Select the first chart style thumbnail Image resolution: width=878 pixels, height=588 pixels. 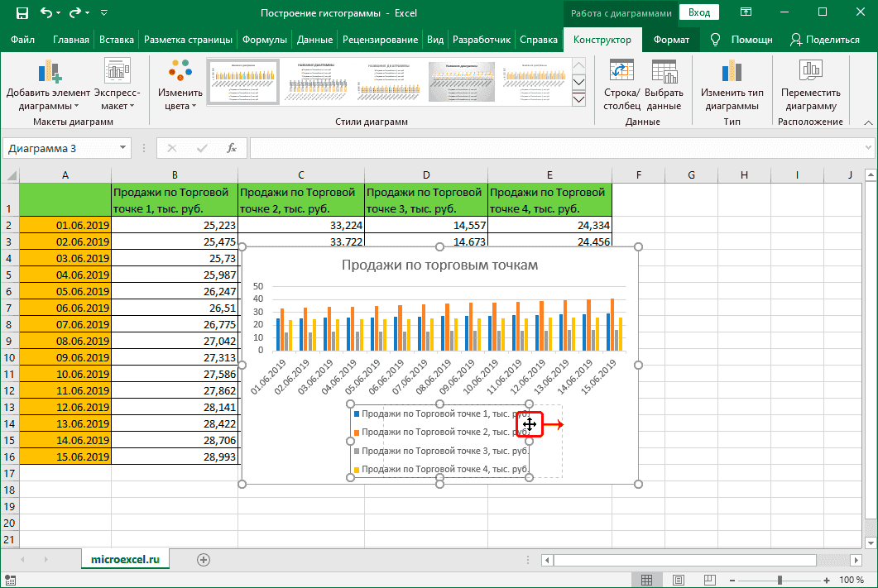tap(242, 82)
